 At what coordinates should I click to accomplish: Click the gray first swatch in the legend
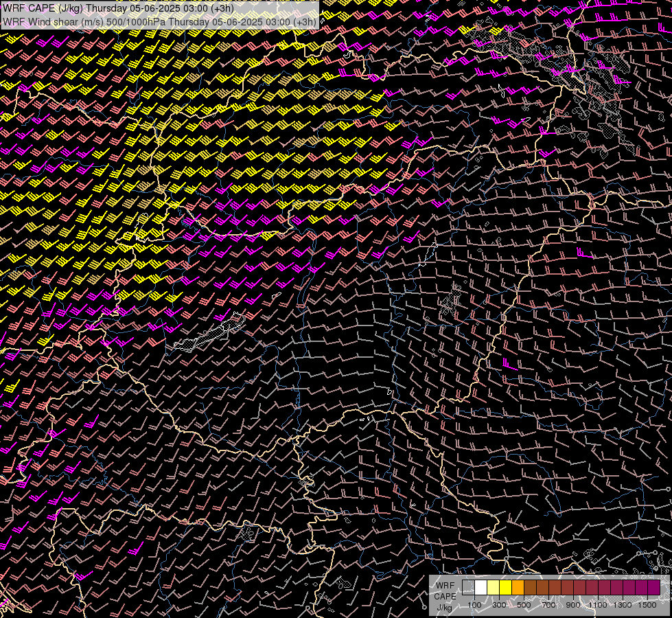click(468, 588)
